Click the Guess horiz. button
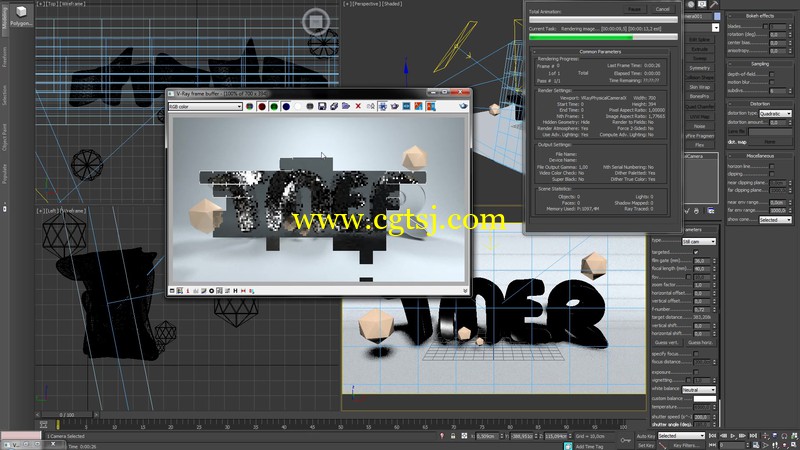The height and width of the screenshot is (450, 800). coord(700,342)
